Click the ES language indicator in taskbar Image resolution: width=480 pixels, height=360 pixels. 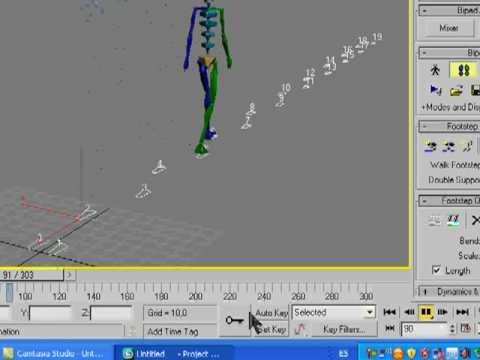point(343,354)
